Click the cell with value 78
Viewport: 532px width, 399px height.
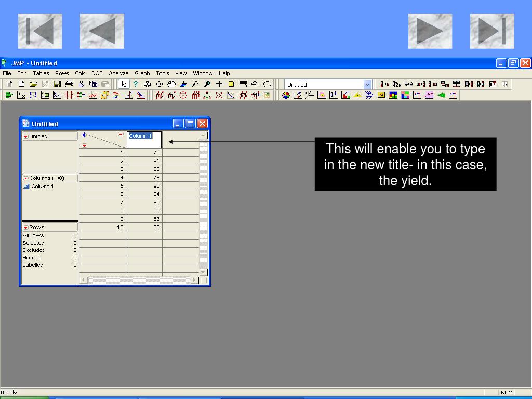(144, 178)
